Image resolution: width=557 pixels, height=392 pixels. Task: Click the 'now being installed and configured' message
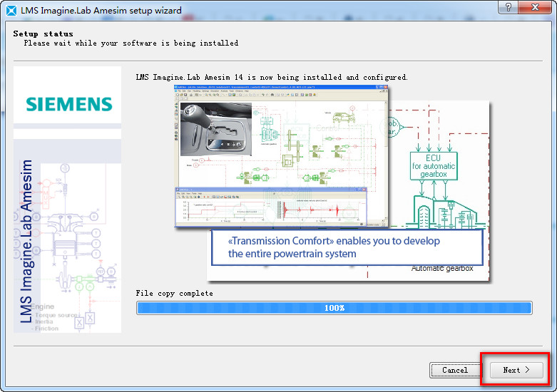(272, 77)
